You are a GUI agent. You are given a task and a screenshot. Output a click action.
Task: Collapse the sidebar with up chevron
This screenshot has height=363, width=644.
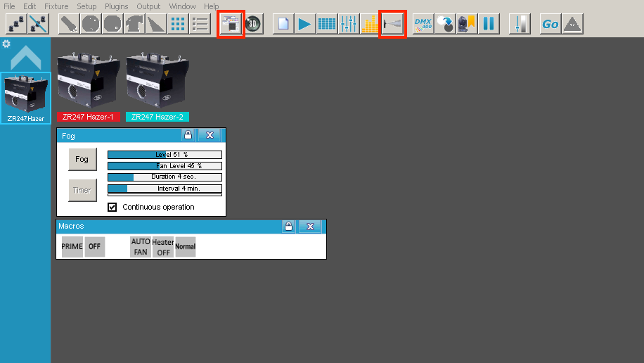[x=26, y=58]
